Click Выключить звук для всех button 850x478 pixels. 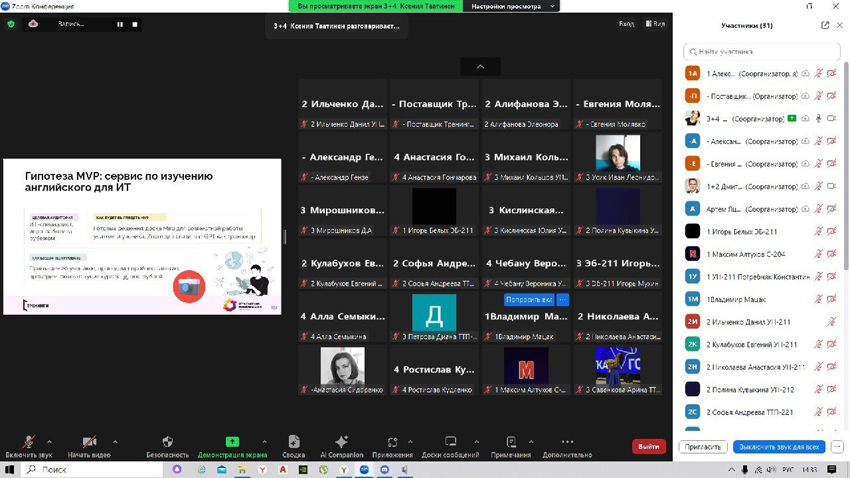(778, 447)
